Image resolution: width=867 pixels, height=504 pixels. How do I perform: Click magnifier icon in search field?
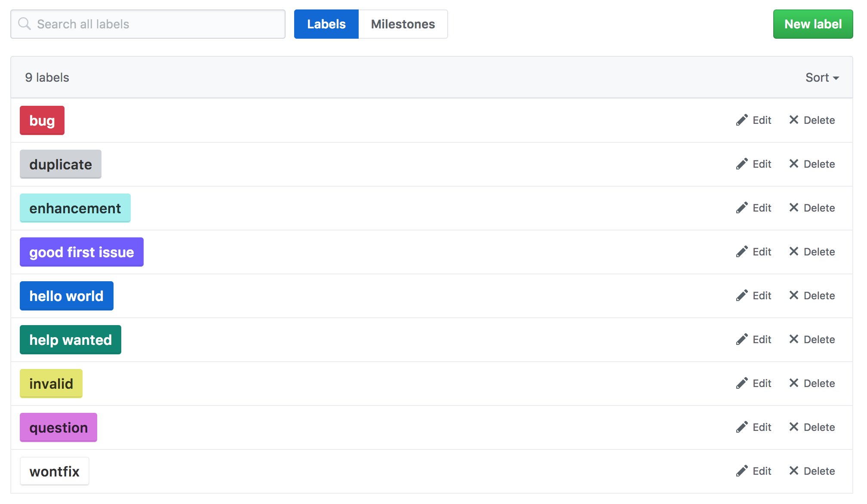point(25,24)
